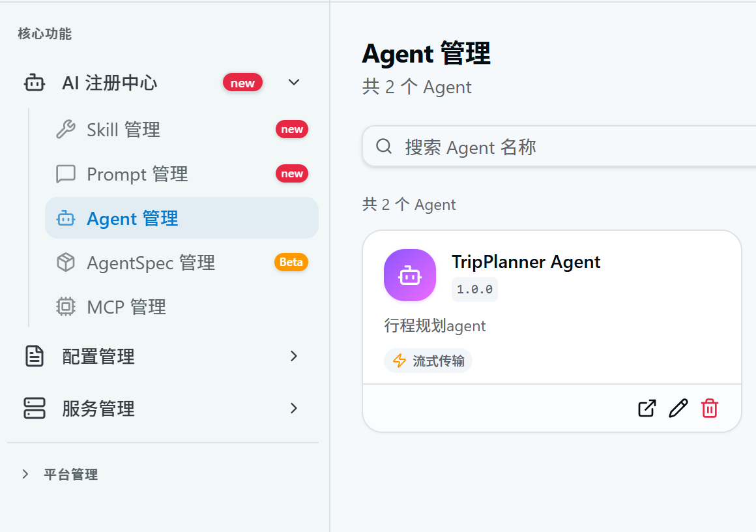The height and width of the screenshot is (532, 756).
Task: Click the wrench icon beside Skill 管理
Action: click(x=66, y=129)
